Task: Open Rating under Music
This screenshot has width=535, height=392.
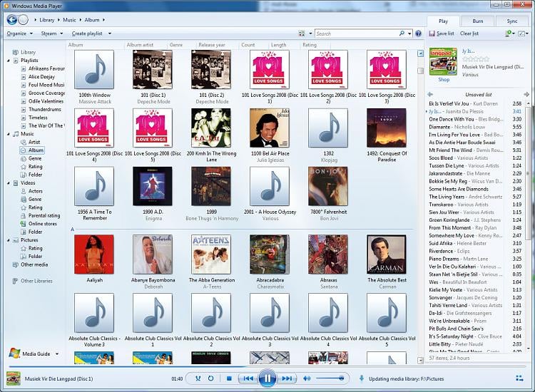Action: click(35, 167)
